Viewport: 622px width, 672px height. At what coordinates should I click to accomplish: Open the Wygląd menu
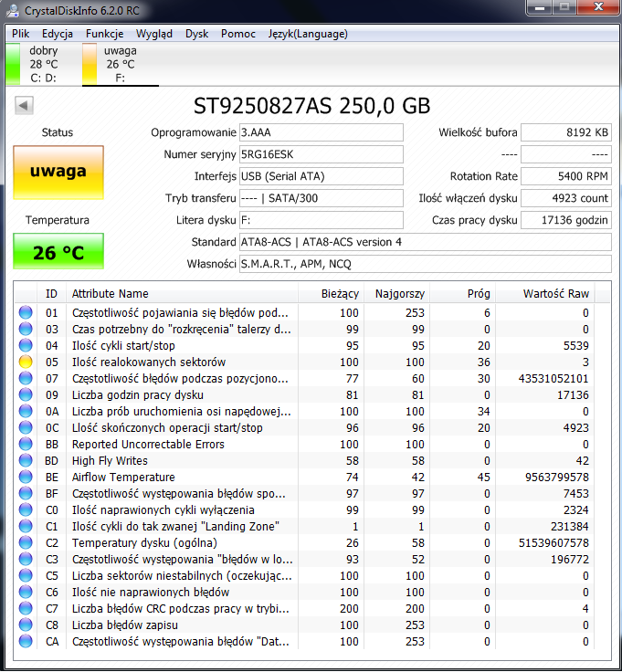click(x=153, y=34)
